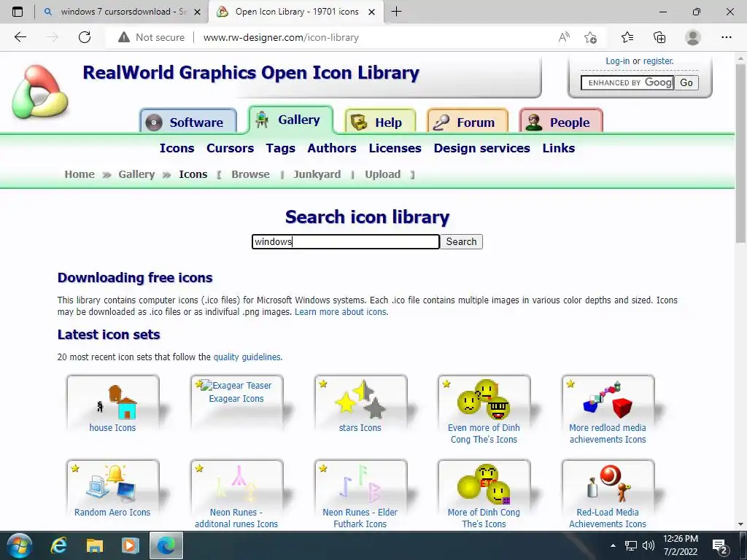The height and width of the screenshot is (560, 747).
Task: Click Gallery breadcrumb link
Action: 136,175
